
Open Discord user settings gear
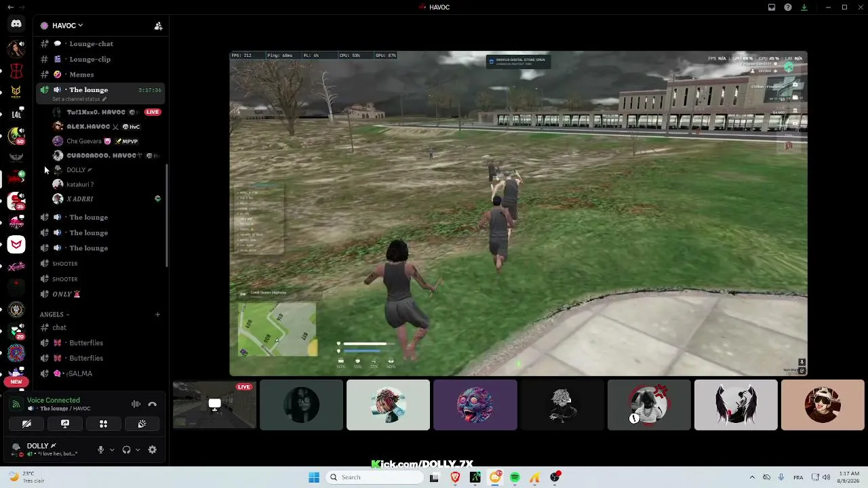click(x=153, y=449)
